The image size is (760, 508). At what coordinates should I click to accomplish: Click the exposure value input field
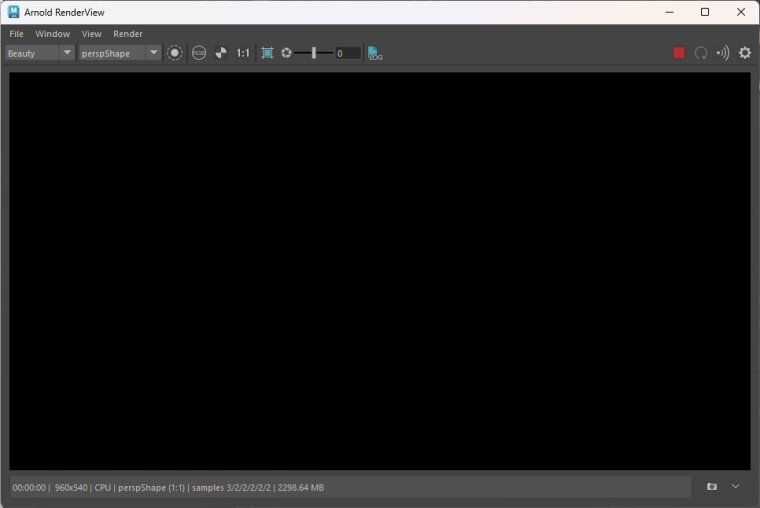(x=347, y=53)
